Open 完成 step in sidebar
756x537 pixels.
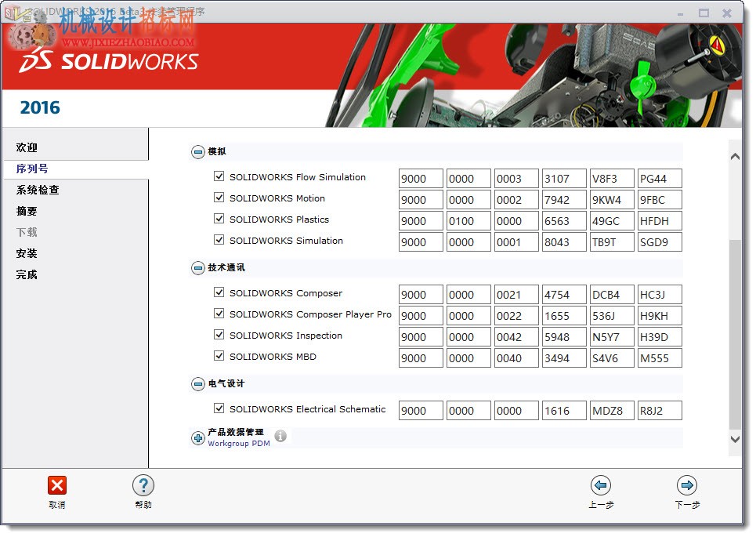27,275
